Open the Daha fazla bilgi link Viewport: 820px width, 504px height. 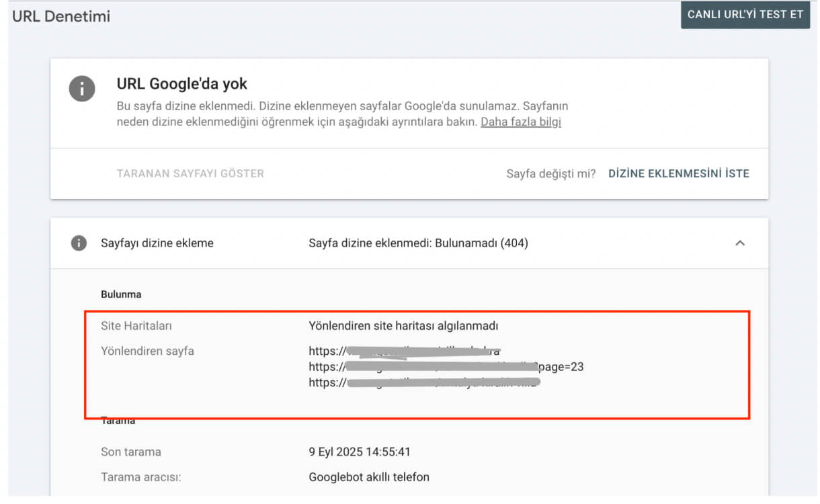click(520, 122)
